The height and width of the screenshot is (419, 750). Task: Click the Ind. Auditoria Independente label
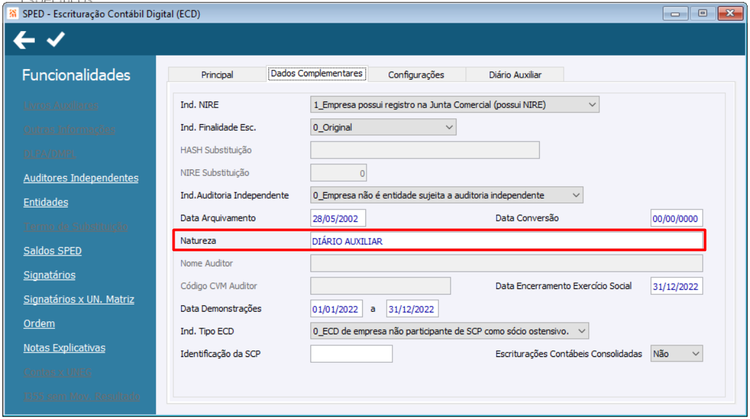(x=234, y=195)
